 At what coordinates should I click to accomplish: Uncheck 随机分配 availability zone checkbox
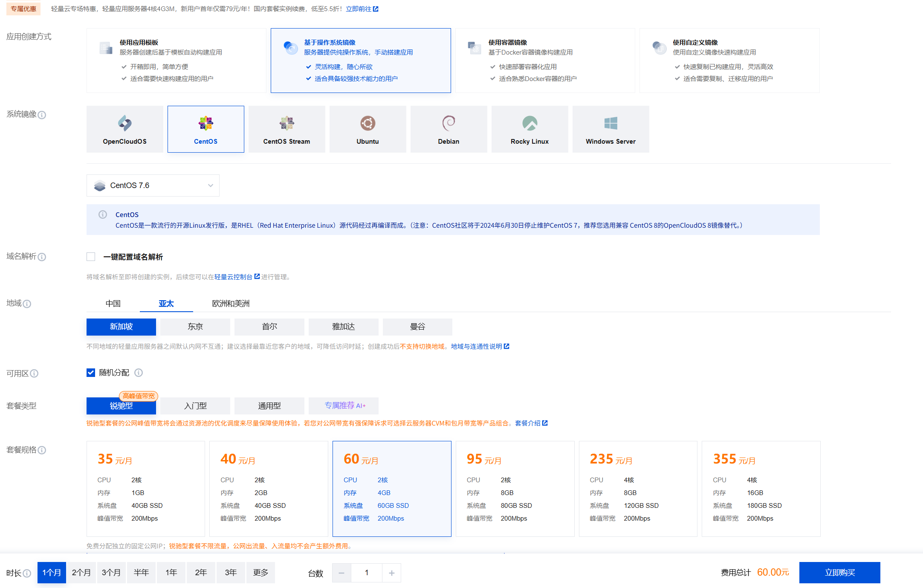(91, 373)
